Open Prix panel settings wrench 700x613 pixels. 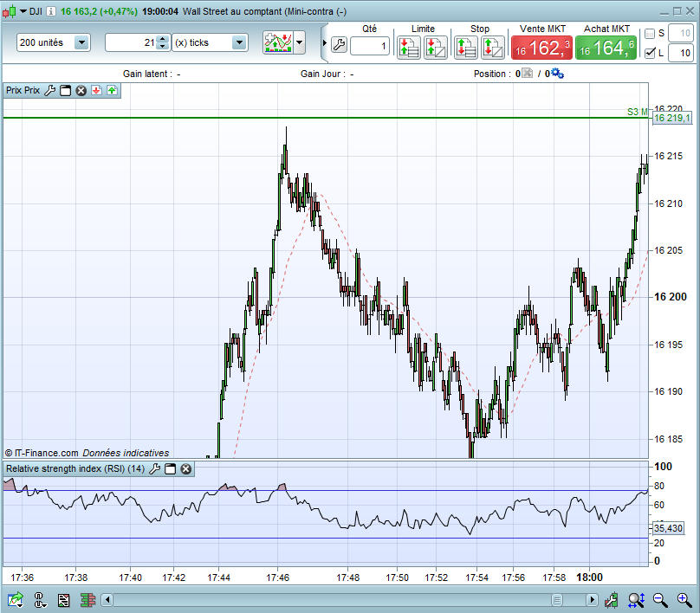[49, 91]
